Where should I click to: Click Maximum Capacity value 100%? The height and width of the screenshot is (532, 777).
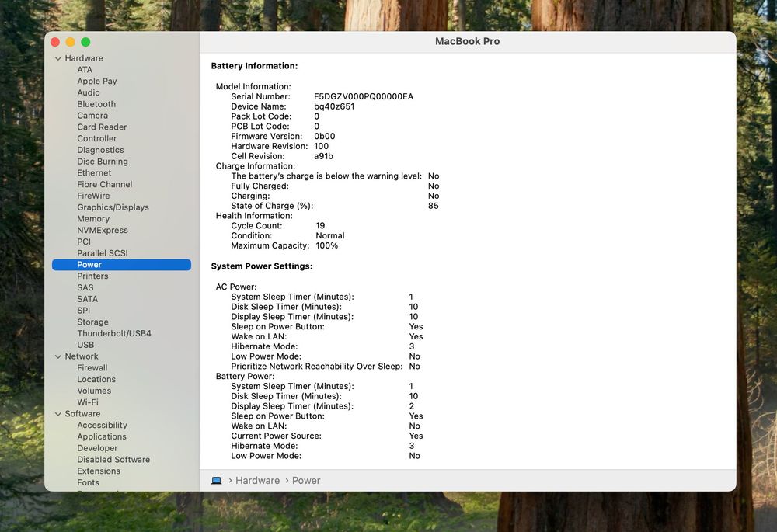[x=326, y=245]
